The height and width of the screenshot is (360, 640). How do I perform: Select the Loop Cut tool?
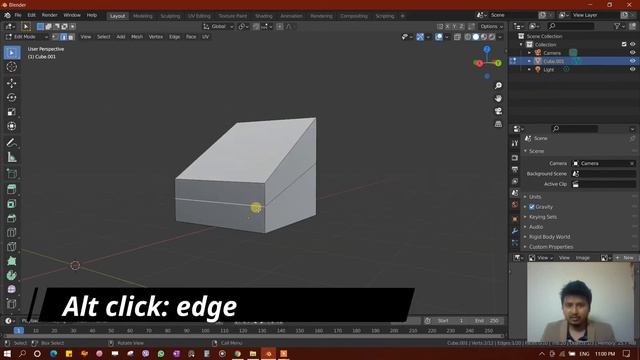12,232
